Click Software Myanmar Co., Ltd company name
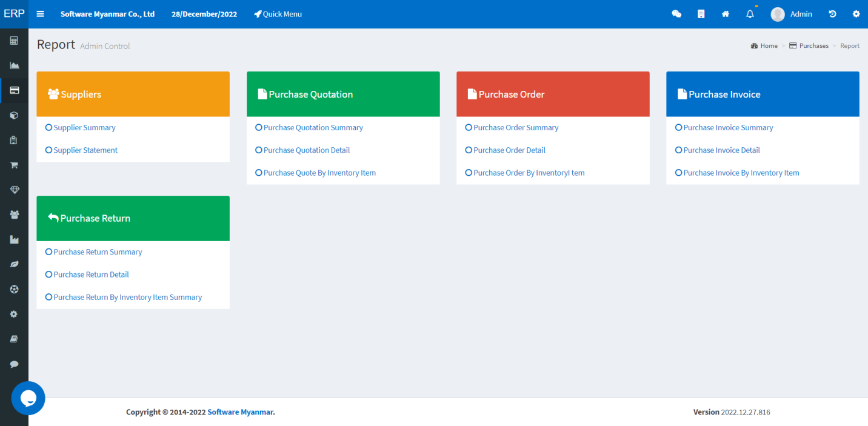The height and width of the screenshot is (426, 868). tap(107, 14)
